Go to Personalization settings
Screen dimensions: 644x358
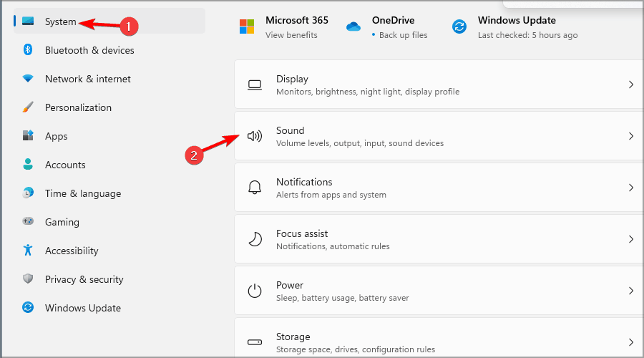coord(78,107)
